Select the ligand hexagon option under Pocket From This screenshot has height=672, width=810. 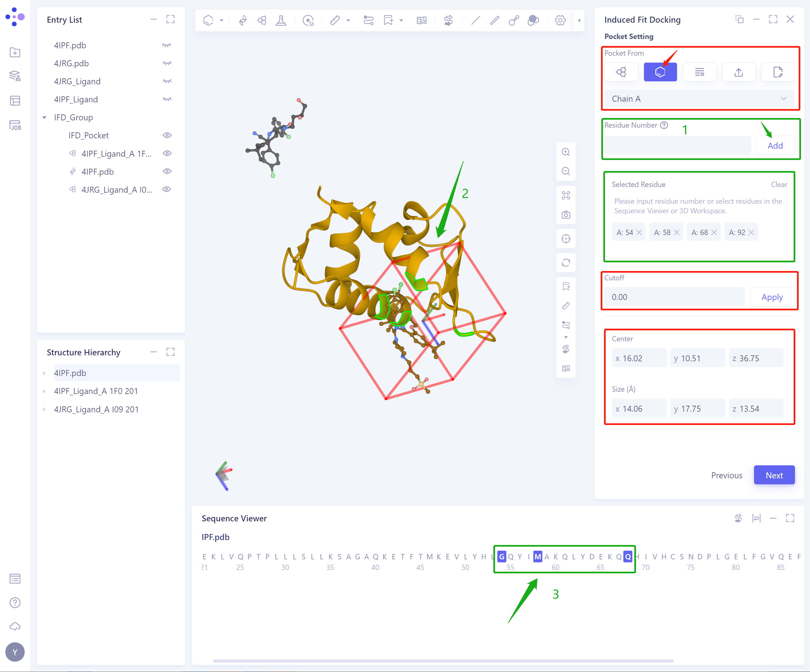(660, 72)
